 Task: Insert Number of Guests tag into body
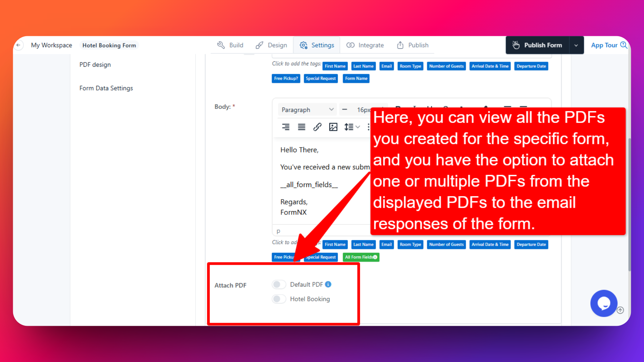446,244
